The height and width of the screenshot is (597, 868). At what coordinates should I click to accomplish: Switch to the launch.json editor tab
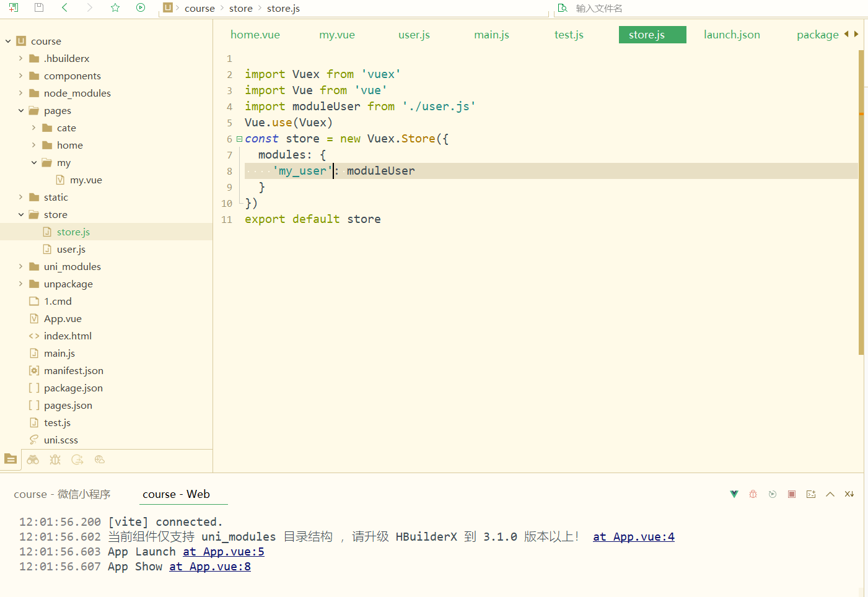click(x=732, y=35)
